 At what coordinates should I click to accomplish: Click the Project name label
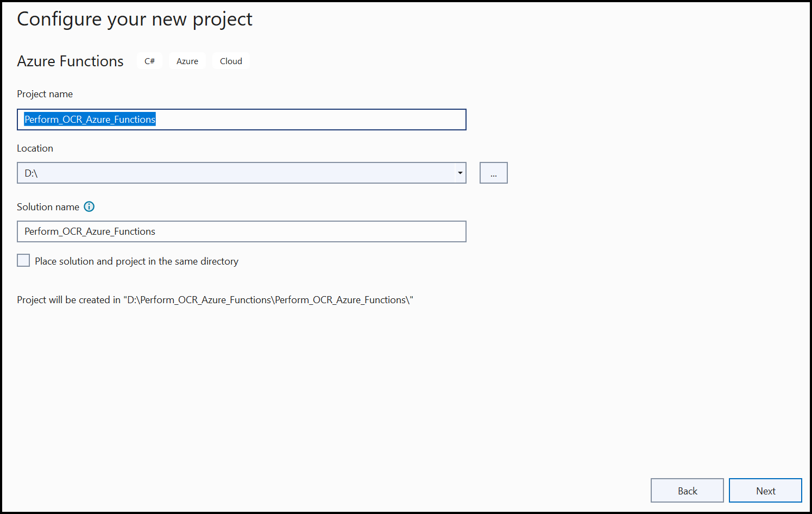pyautogui.click(x=45, y=93)
